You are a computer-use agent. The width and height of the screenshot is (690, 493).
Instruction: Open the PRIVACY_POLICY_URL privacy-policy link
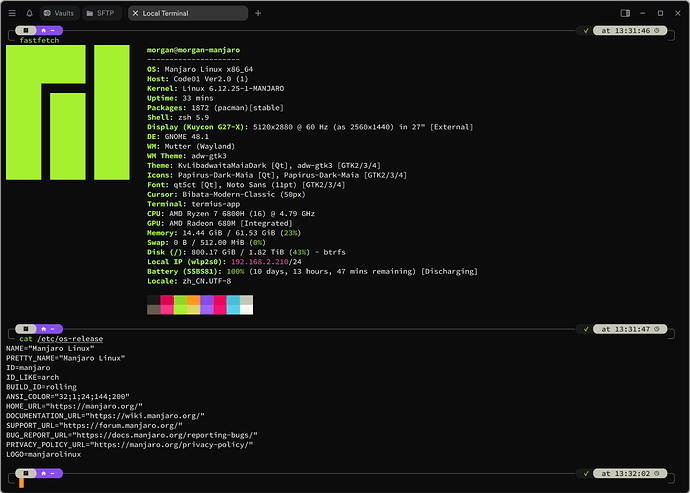[x=174, y=445]
